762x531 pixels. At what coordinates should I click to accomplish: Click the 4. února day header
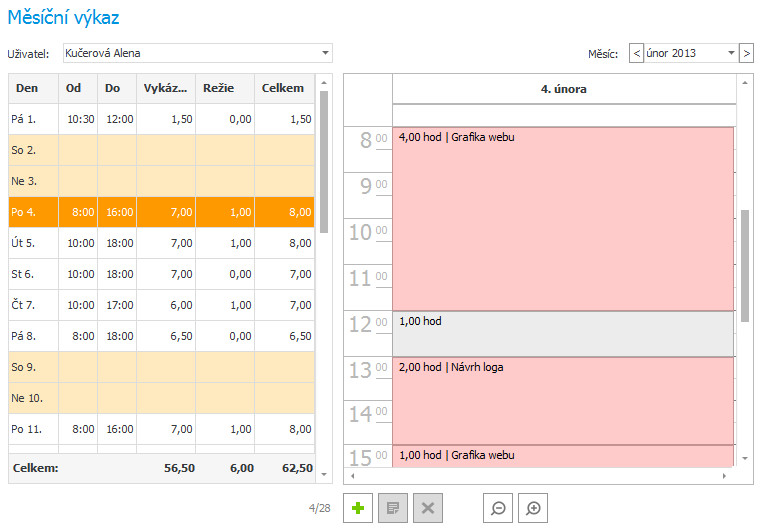[564, 89]
